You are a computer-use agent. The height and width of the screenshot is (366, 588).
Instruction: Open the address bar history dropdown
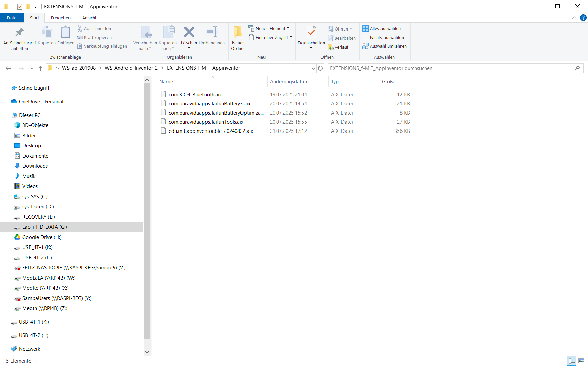coord(313,68)
